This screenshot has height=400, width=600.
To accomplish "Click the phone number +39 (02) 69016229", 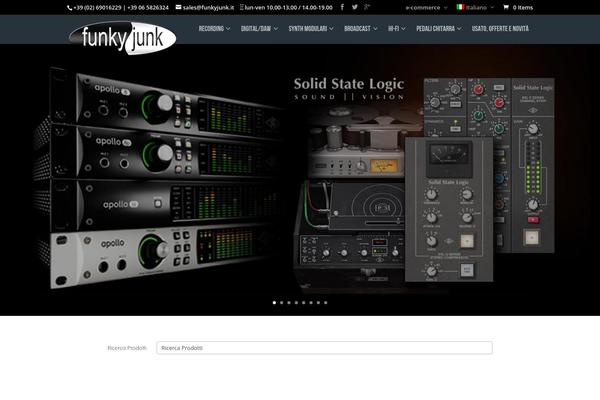I will [x=97, y=7].
